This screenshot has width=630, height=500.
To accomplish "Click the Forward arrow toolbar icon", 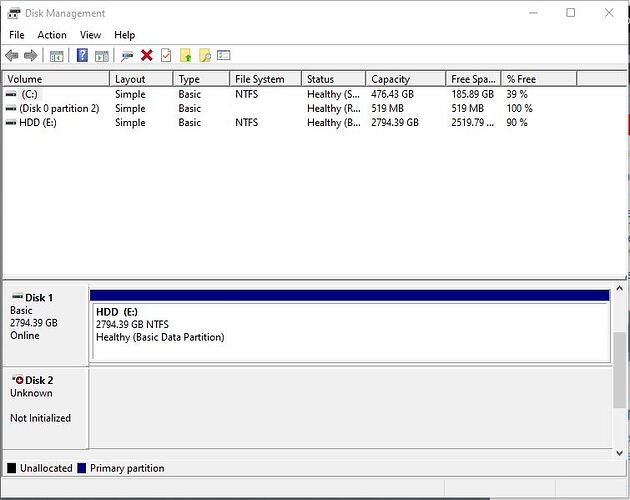I will tap(31, 55).
